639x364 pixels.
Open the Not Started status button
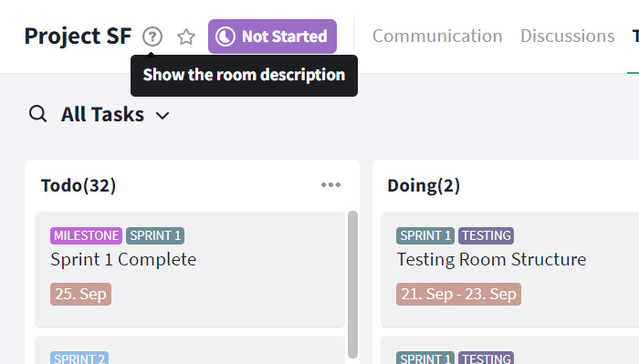[x=272, y=36]
